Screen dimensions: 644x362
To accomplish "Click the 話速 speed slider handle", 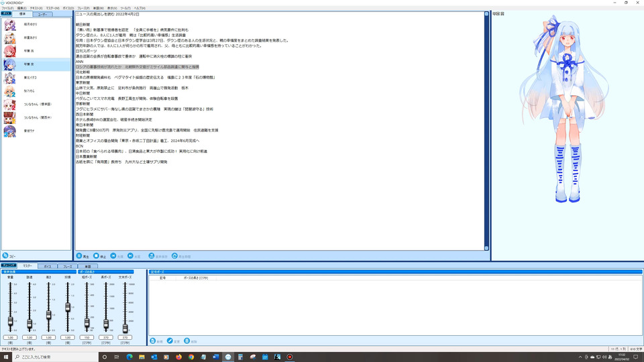I will (x=30, y=324).
